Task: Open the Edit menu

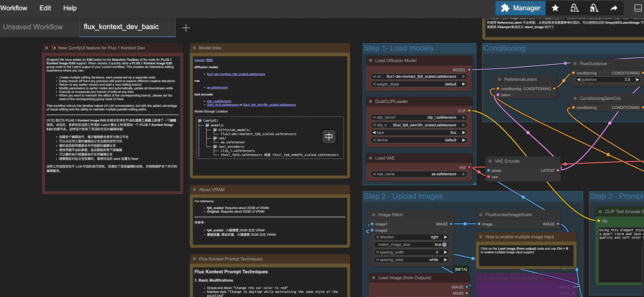Action: [x=45, y=8]
